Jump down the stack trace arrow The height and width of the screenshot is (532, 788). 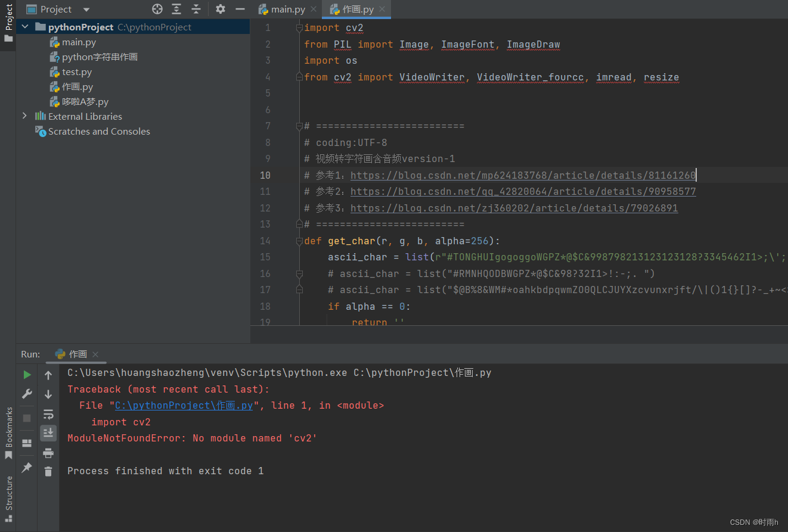(48, 394)
